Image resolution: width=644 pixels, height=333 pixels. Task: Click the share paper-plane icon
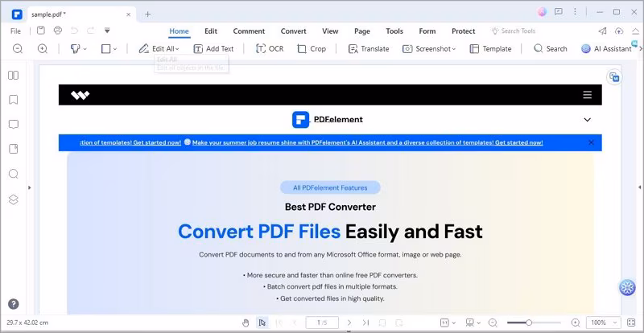coord(602,31)
